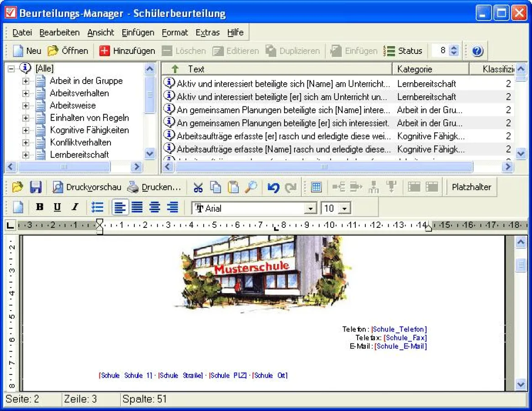Open the Extras menu
This screenshot has height=411, width=532.
coord(207,32)
